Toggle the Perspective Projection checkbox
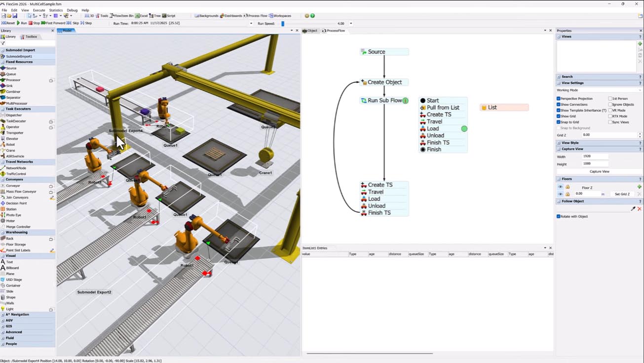 click(559, 99)
